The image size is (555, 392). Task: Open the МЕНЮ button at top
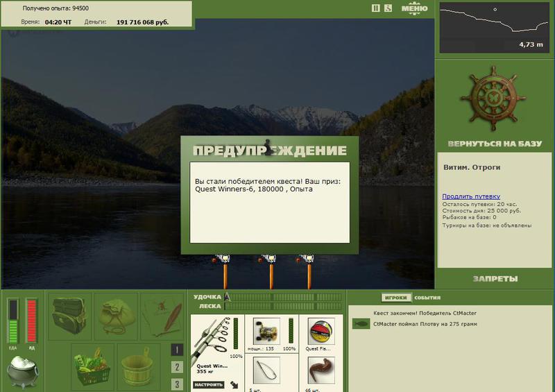[x=414, y=8]
